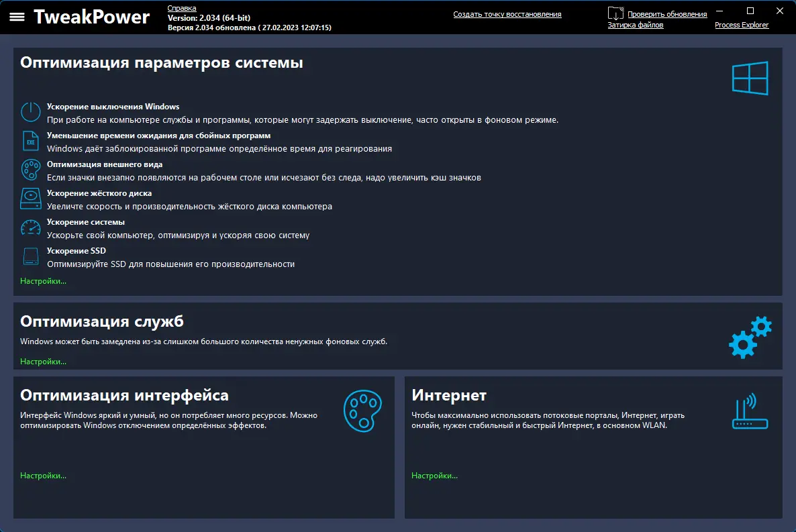Viewport: 796px width, 532px height.
Task: Click the Интерфейс Windows яркий и умный description
Action: point(168,421)
